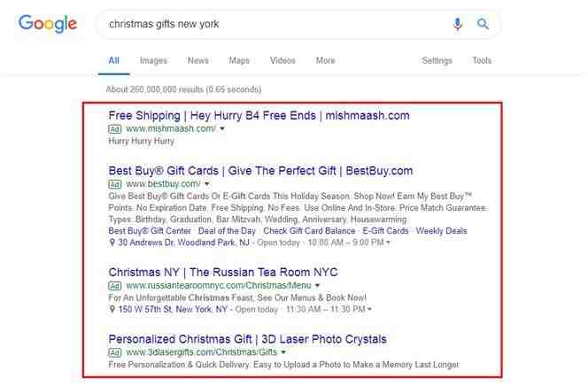
Task: Click the Russian Tea Room location pin icon
Action: [112, 309]
